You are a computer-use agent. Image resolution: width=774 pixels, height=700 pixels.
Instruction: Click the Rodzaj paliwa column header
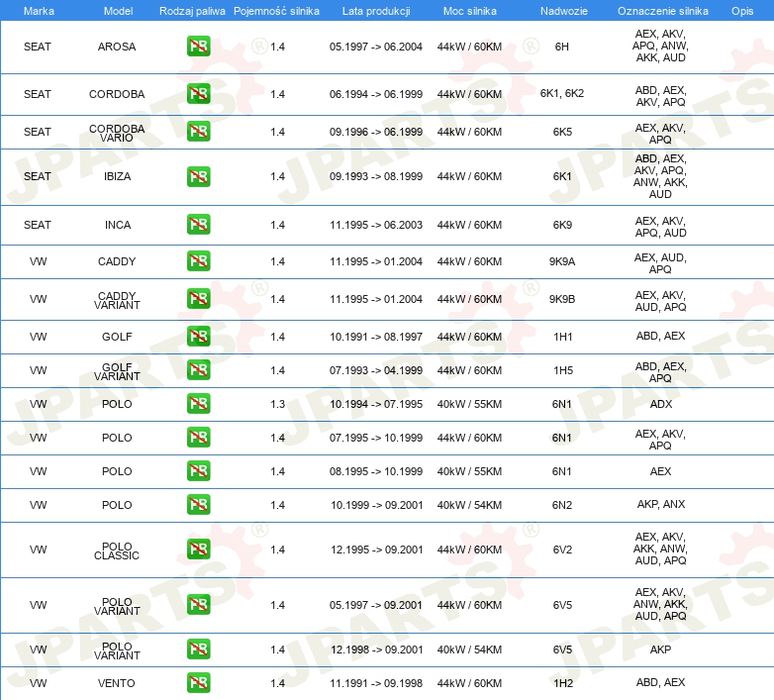click(192, 11)
